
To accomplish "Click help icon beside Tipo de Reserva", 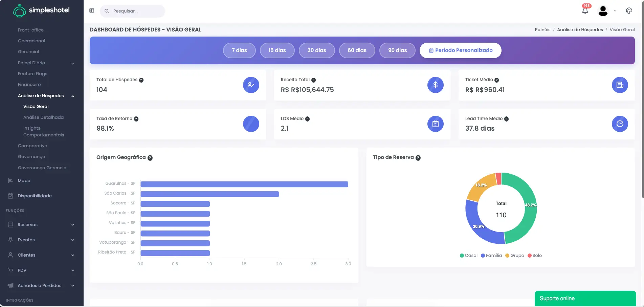I will coord(418,158).
